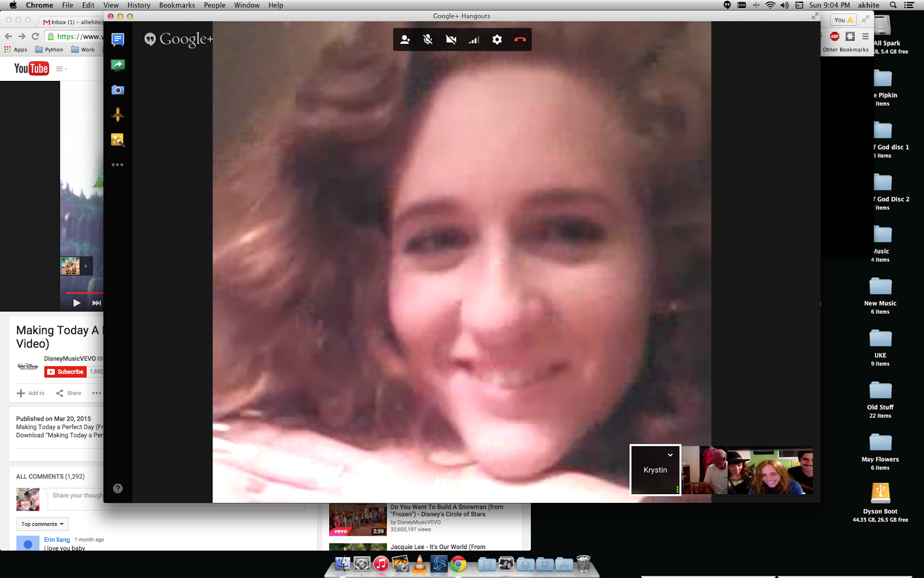Open Chrome hamburger menu
Image resolution: width=924 pixels, height=578 pixels.
pos(865,36)
